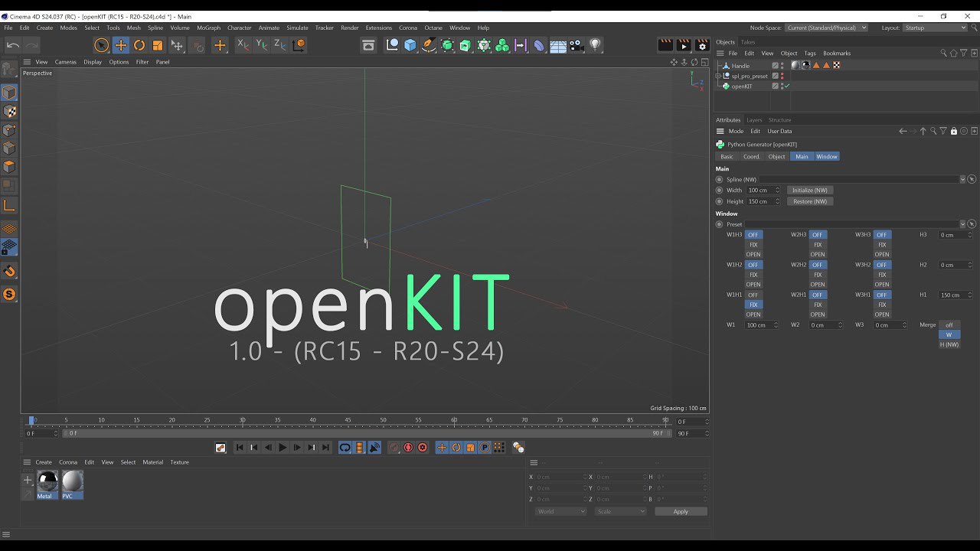Image resolution: width=980 pixels, height=551 pixels.
Task: Click the openKIT green enable checkmark
Action: point(786,86)
